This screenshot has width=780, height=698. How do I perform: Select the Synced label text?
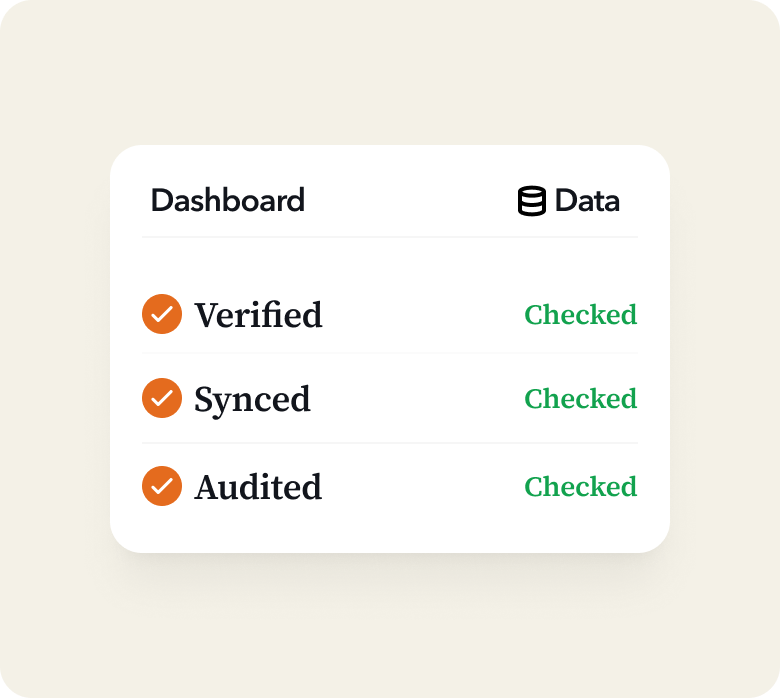(x=252, y=399)
